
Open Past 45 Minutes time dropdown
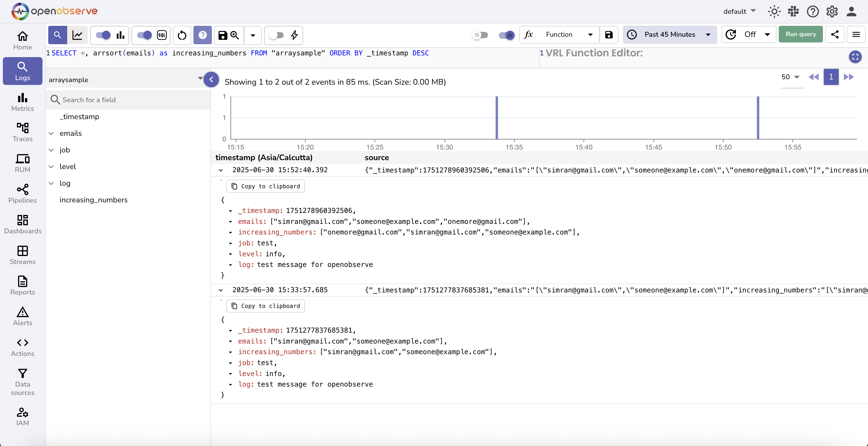(670, 34)
